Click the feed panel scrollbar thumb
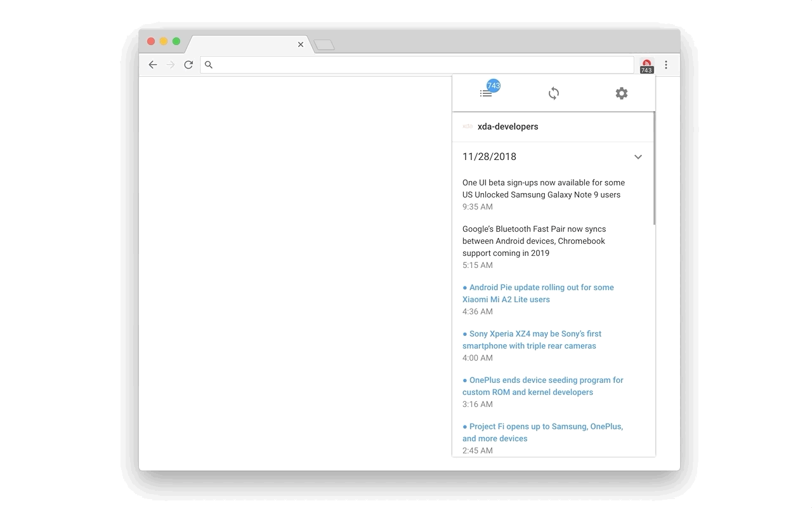The height and width of the screenshot is (508, 812). [x=653, y=168]
